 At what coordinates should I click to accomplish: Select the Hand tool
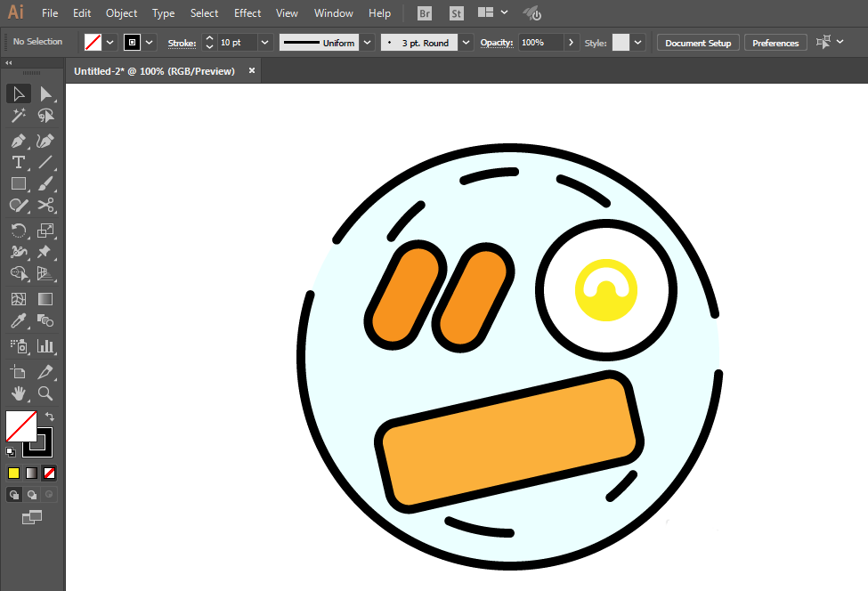pyautogui.click(x=18, y=393)
